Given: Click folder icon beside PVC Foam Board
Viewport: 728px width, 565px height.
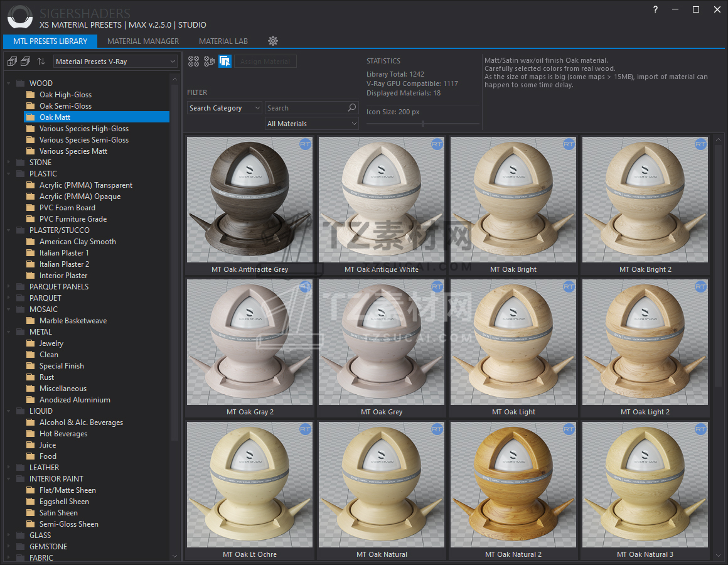Looking at the screenshot, I should click(x=31, y=208).
